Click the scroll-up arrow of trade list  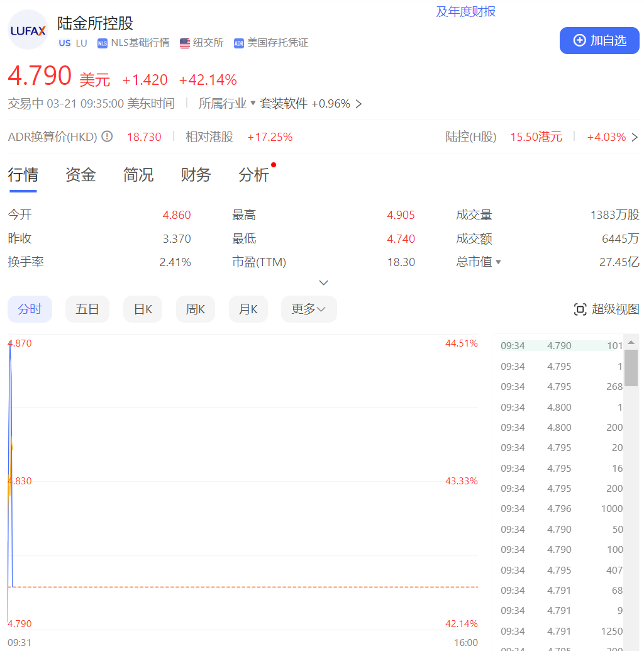[x=631, y=343]
